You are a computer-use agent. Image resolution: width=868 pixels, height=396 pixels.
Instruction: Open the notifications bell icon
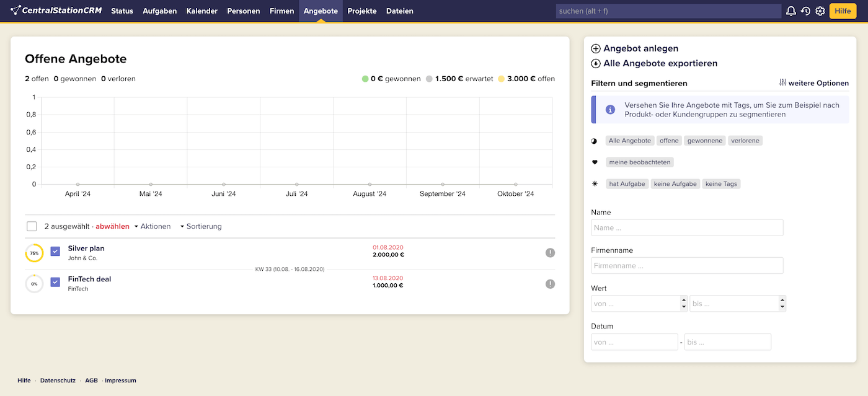(x=791, y=11)
